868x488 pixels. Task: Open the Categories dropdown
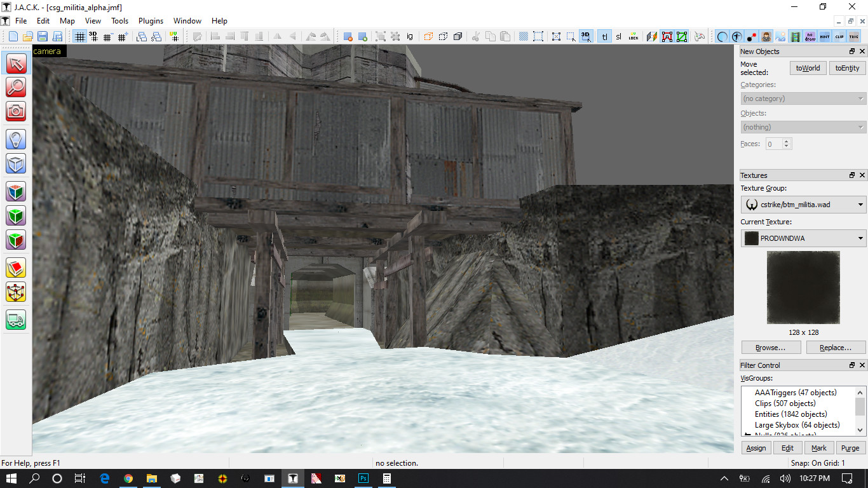(x=803, y=98)
